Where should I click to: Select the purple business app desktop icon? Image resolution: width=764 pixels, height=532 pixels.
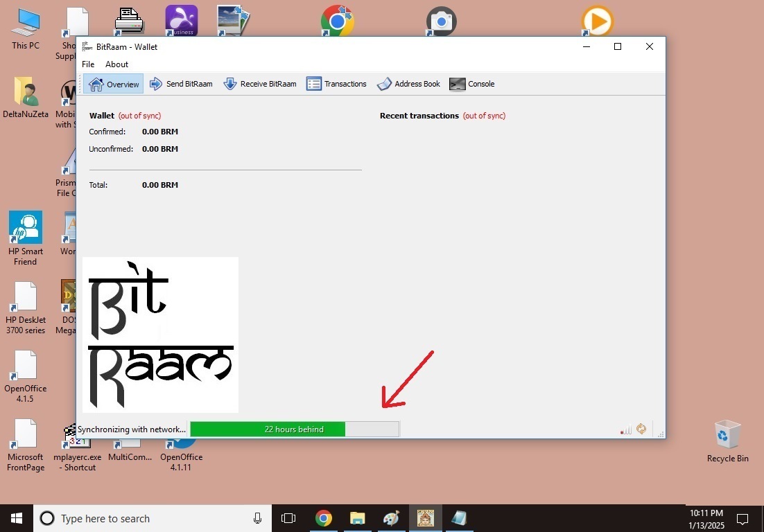[181, 21]
